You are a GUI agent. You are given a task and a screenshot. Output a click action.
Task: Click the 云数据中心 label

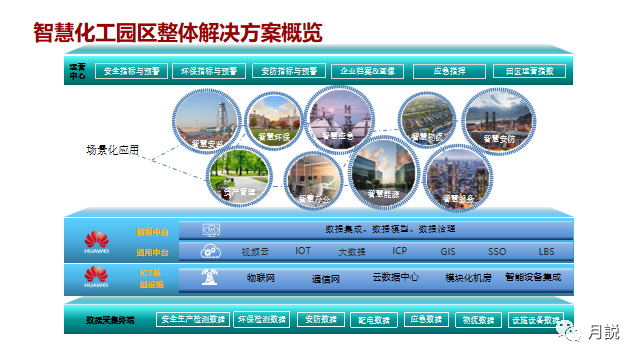pyautogui.click(x=395, y=277)
